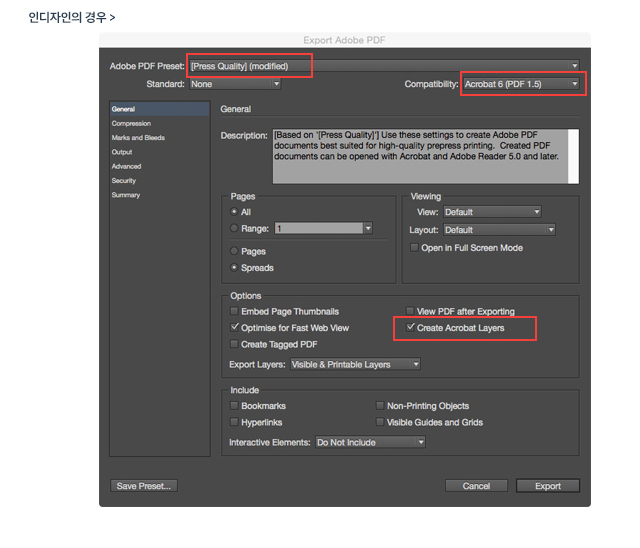Click the Description box scrollbar

pos(573,157)
